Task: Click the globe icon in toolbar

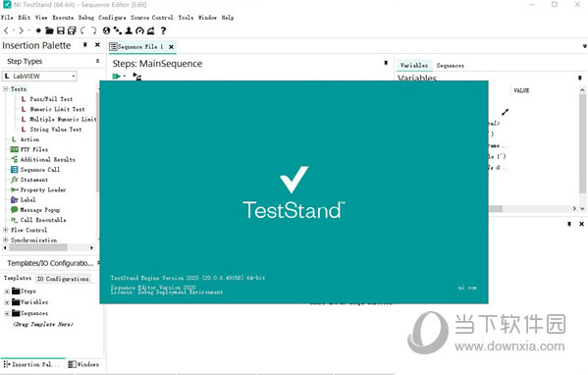Action: click(x=106, y=30)
